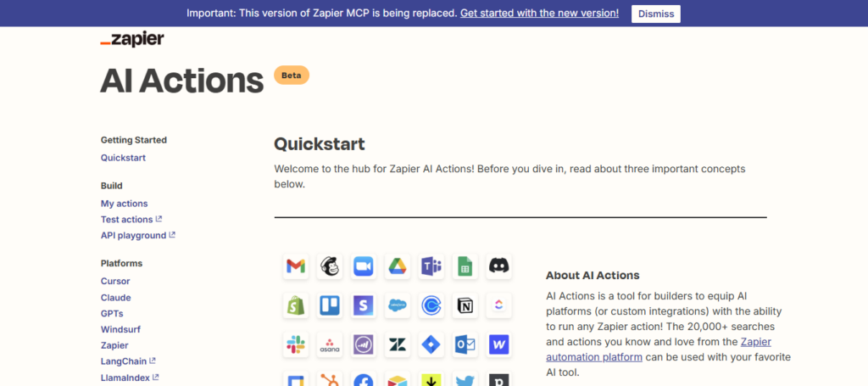Click the Twitter bird icon
This screenshot has height=386, width=868.
(465, 379)
